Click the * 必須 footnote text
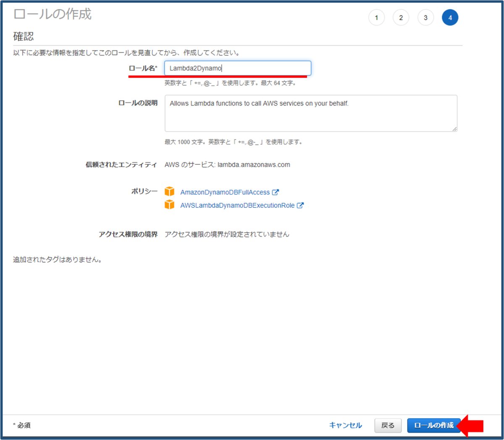The width and height of the screenshot is (504, 440). click(x=22, y=425)
